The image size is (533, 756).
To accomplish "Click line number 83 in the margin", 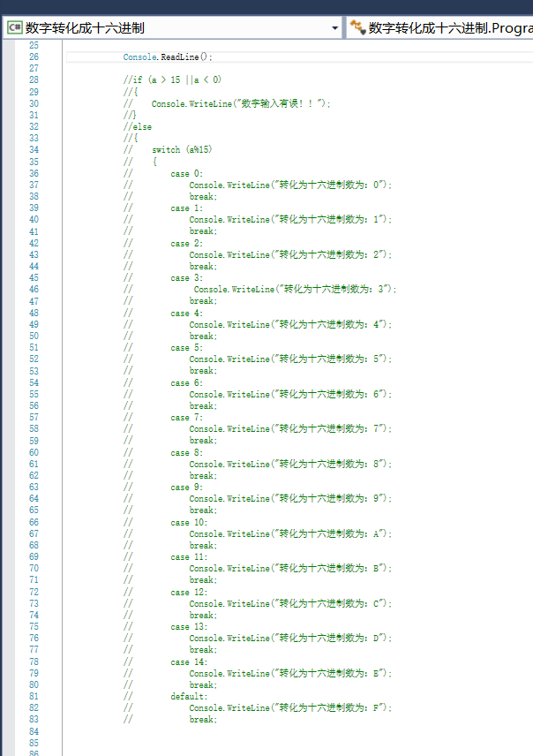I will [34, 720].
